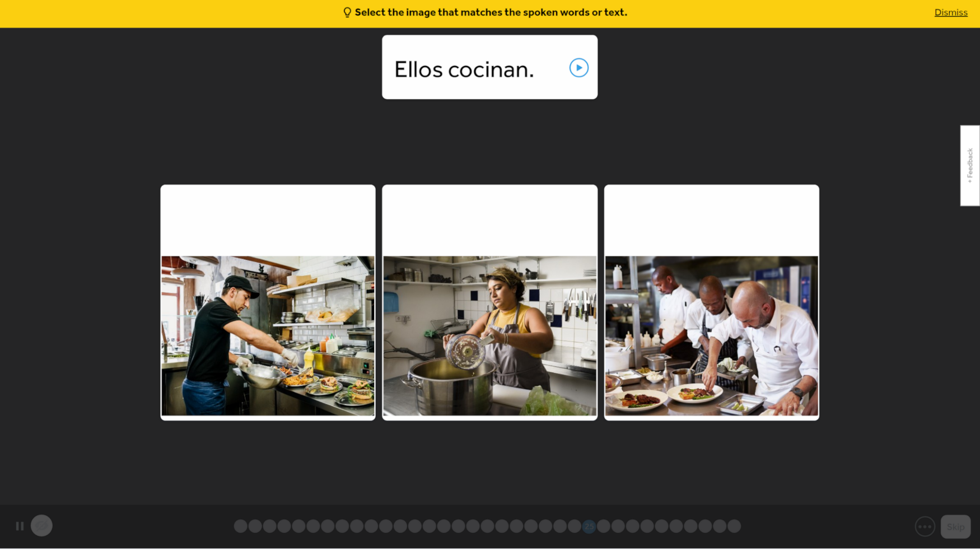Image resolution: width=980 pixels, height=551 pixels.
Task: Click the second-to-last progress dot
Action: tap(719, 526)
